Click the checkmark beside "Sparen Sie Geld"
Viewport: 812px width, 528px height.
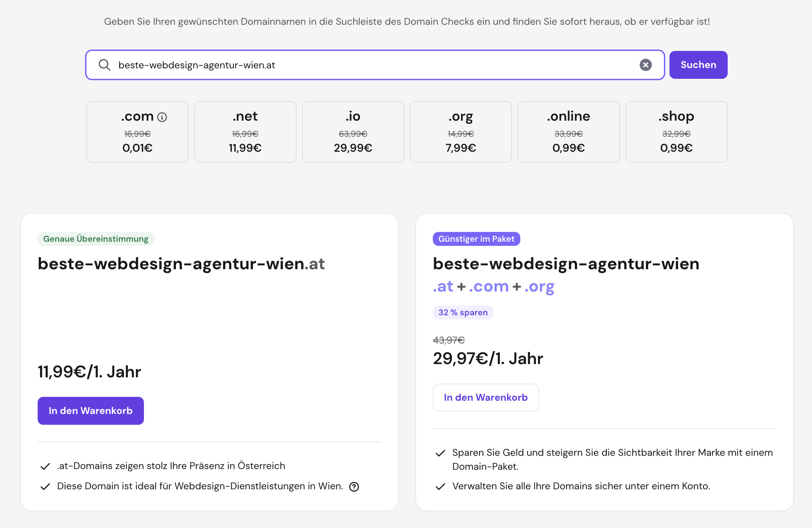[x=441, y=453]
